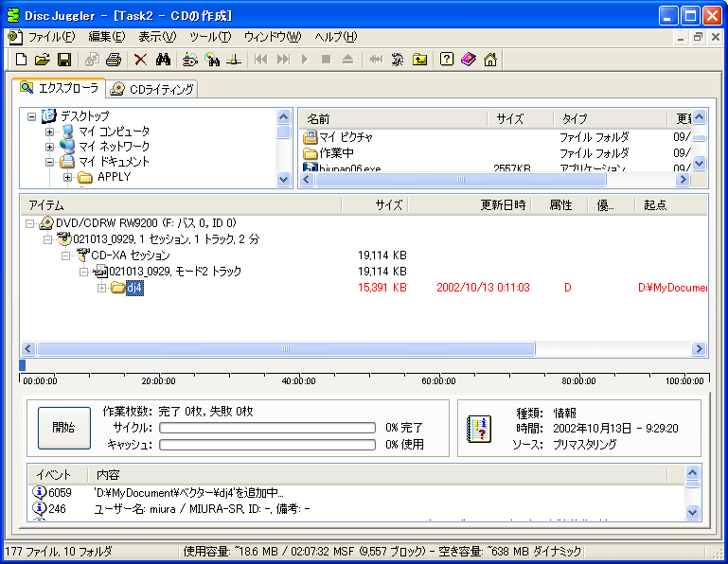Click the skip to next track icon
This screenshot has width=728, height=564.
(283, 60)
